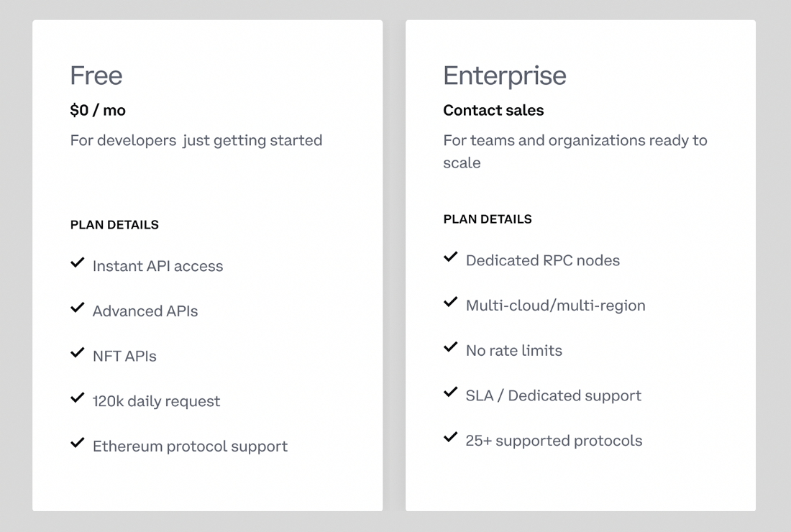This screenshot has height=532, width=791.
Task: Click the checkmark beside SLA / Dedicated support
Action: (x=452, y=392)
